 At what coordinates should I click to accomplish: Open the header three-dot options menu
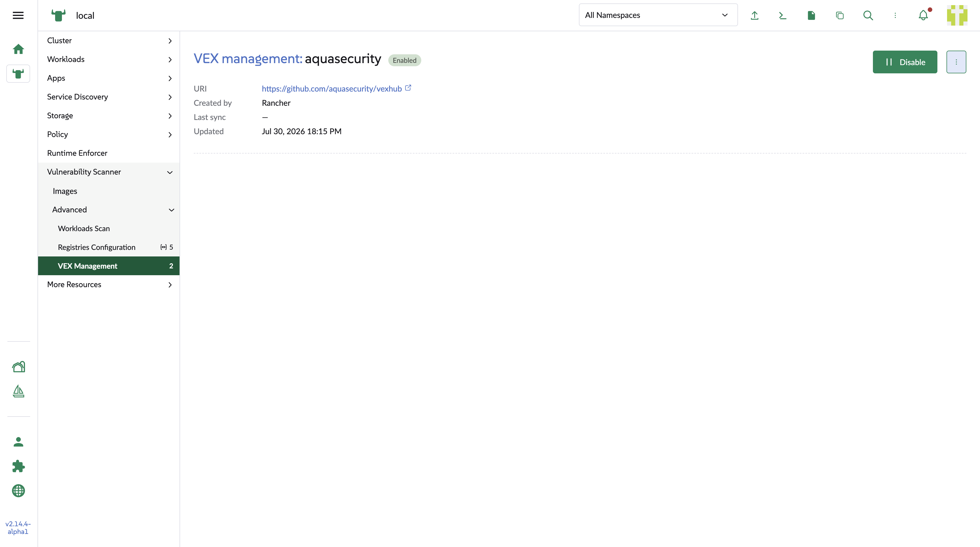tap(895, 15)
